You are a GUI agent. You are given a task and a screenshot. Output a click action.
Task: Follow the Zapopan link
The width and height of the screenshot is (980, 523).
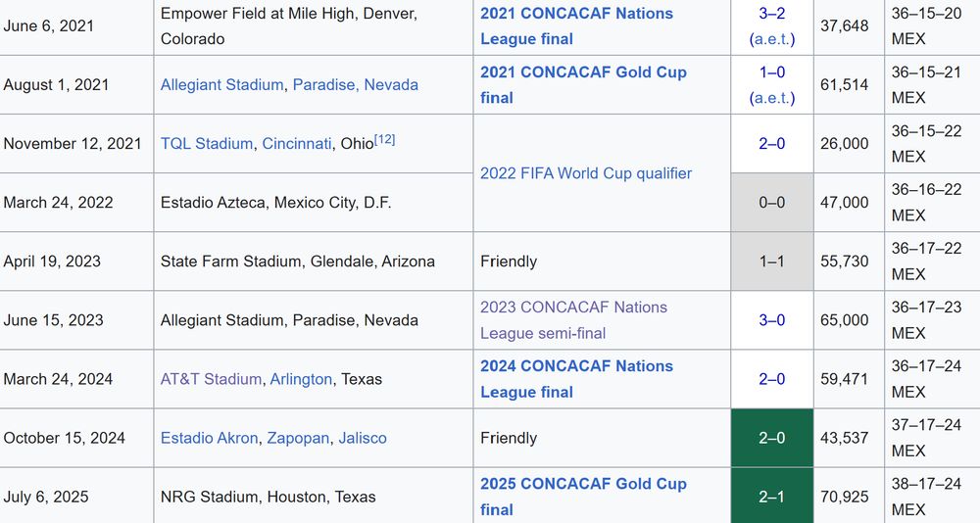(x=298, y=438)
